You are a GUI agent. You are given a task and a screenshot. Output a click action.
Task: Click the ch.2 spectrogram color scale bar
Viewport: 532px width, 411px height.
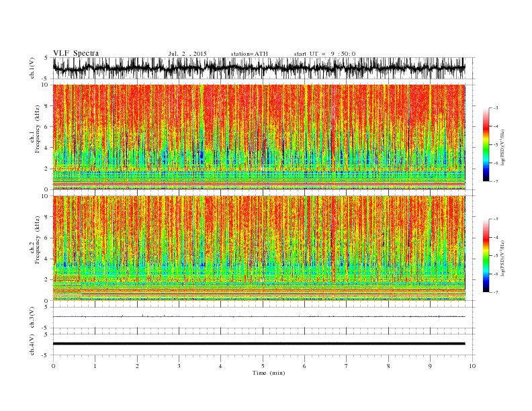pyautogui.click(x=486, y=256)
